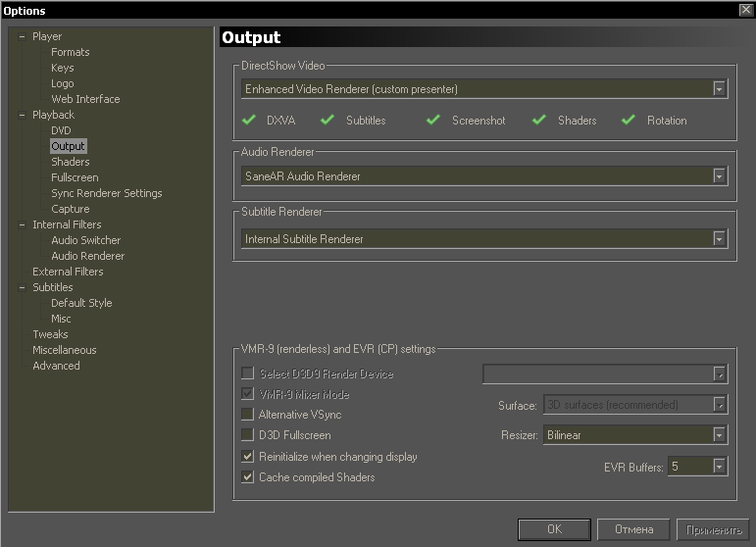Open the EVR Buffers dropdown
Image resolution: width=756 pixels, height=547 pixels.
pyautogui.click(x=720, y=467)
